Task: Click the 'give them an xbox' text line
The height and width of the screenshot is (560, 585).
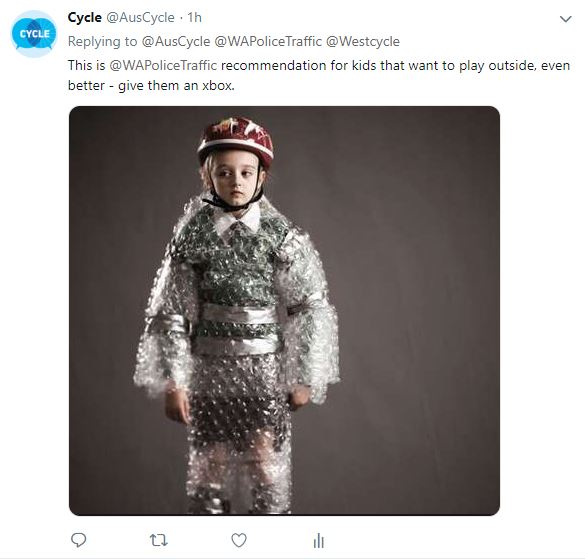Action: [x=176, y=86]
